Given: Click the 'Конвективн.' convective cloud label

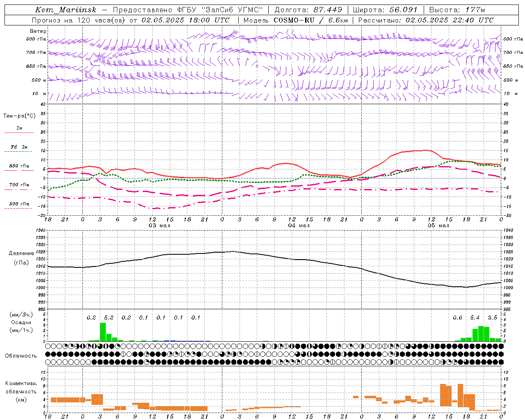Looking at the screenshot, I should coord(21,383).
